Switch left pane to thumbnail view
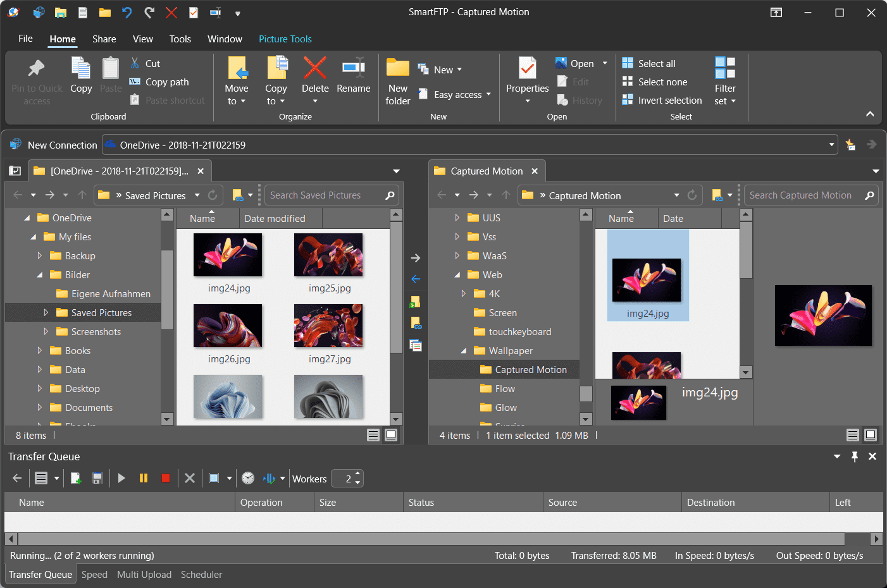This screenshot has width=887, height=588. (x=391, y=435)
